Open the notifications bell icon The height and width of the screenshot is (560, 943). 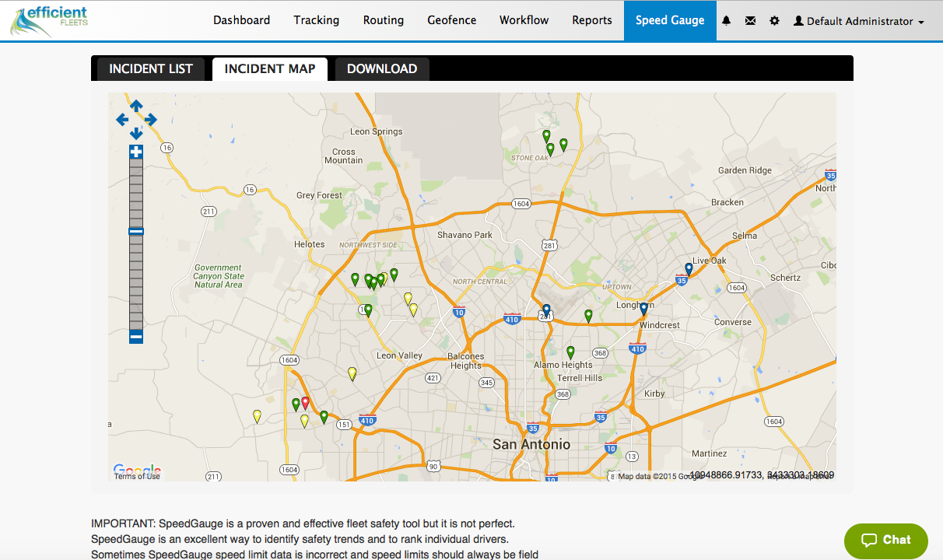tap(727, 21)
